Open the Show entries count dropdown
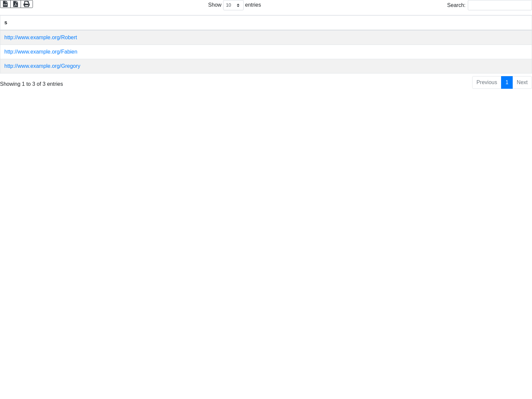The image size is (532, 399). pos(233,5)
